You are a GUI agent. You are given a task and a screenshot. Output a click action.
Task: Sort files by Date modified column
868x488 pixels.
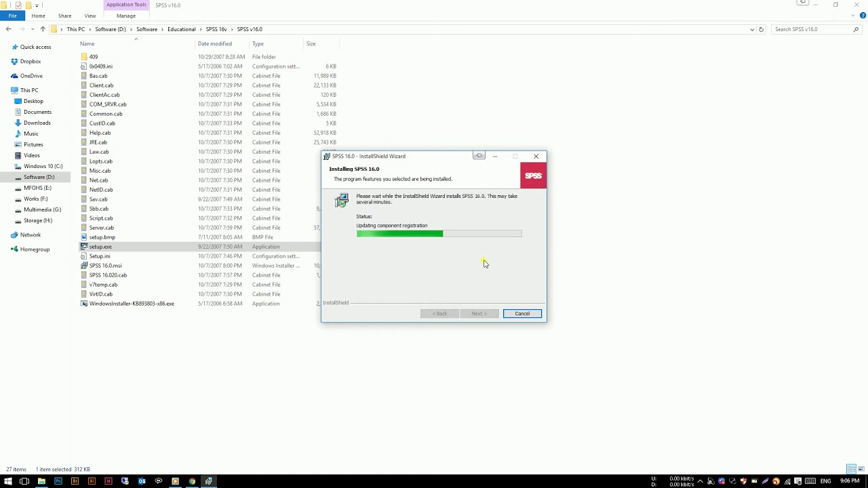[215, 43]
